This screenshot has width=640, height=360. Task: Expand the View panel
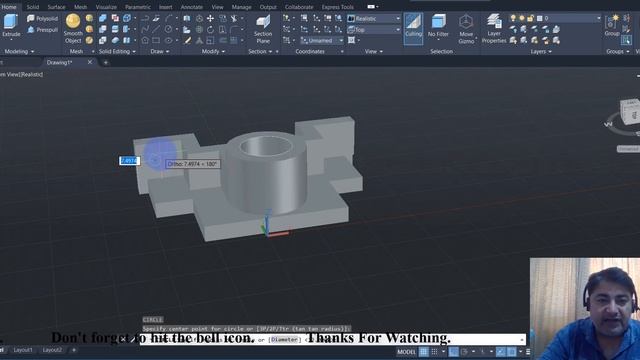pyautogui.click(x=374, y=51)
